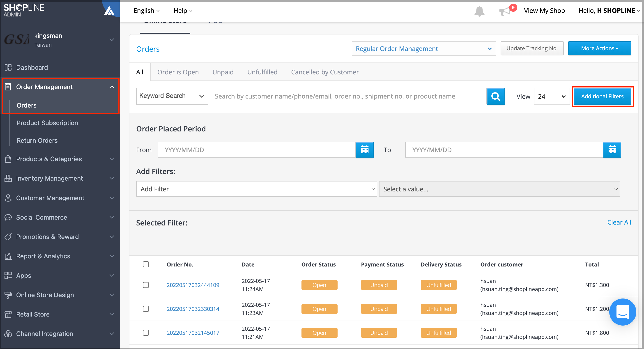Screen dimensions: 644x349
Task: Click the white triangle logo badge
Action: pyautogui.click(x=109, y=11)
